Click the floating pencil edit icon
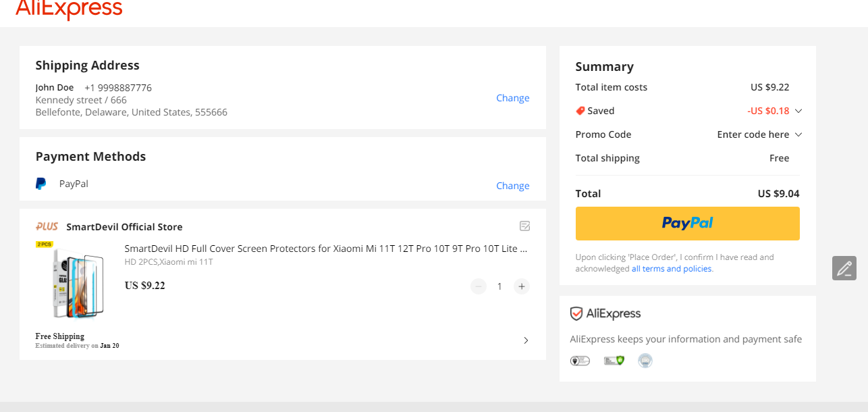 (844, 268)
